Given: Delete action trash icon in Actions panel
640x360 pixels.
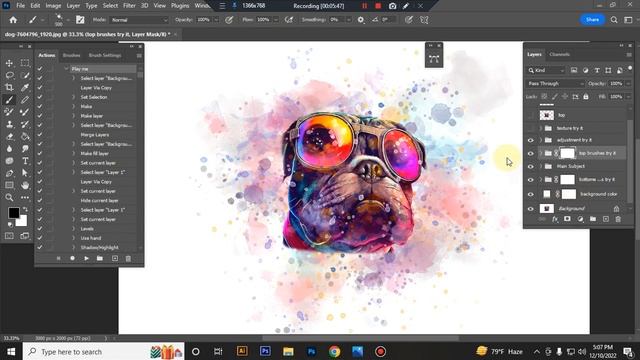Looking at the screenshot, I should tap(128, 258).
